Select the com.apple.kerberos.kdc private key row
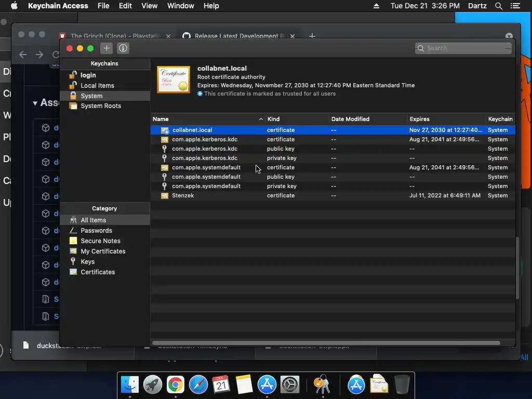Image resolution: width=532 pixels, height=399 pixels. (x=333, y=158)
